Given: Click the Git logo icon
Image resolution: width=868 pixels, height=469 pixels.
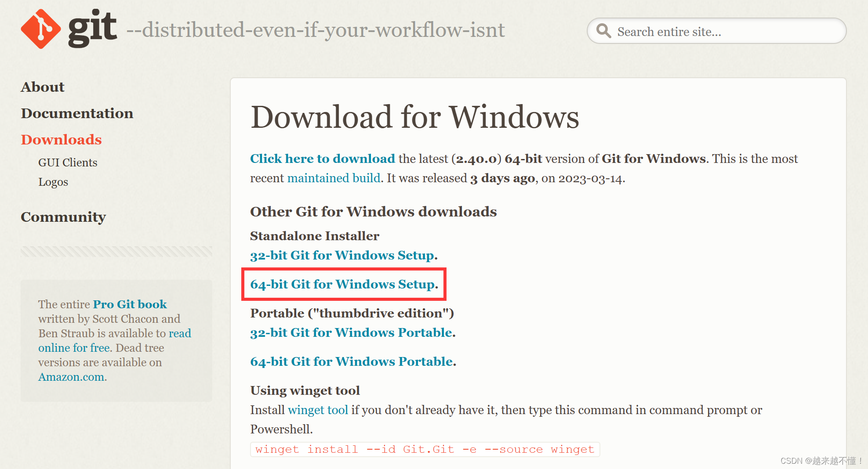Looking at the screenshot, I should point(40,29).
